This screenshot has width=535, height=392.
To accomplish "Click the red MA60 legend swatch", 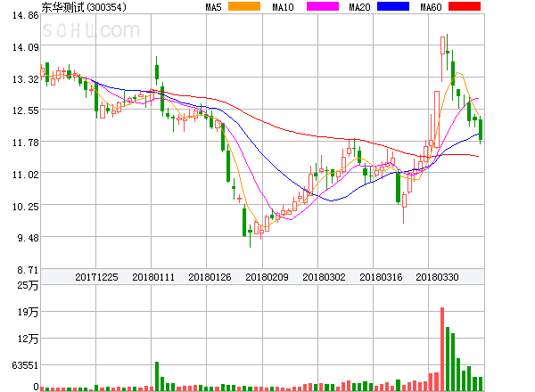I will [465, 6].
